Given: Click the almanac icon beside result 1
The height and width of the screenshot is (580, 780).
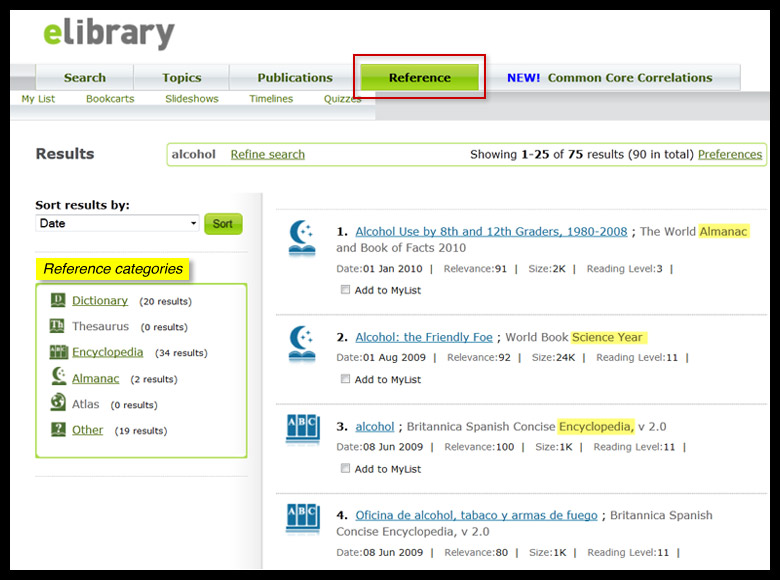Looking at the screenshot, I should (301, 239).
